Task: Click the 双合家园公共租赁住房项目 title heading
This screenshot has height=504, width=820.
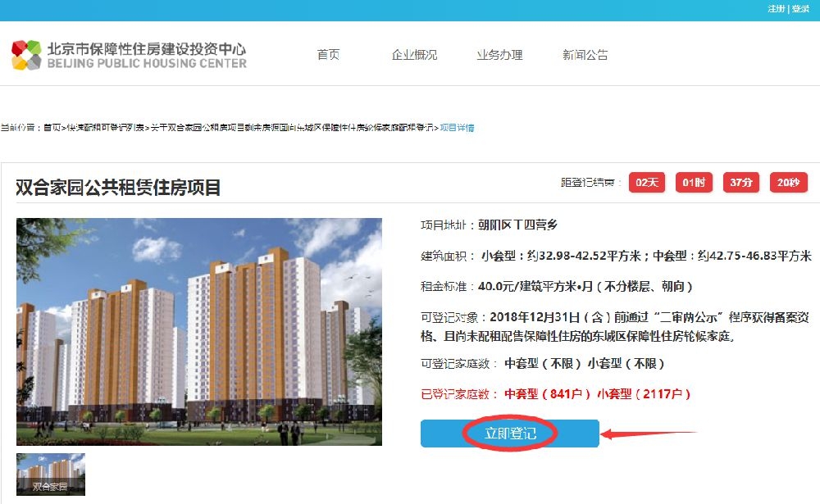Action: pos(118,187)
